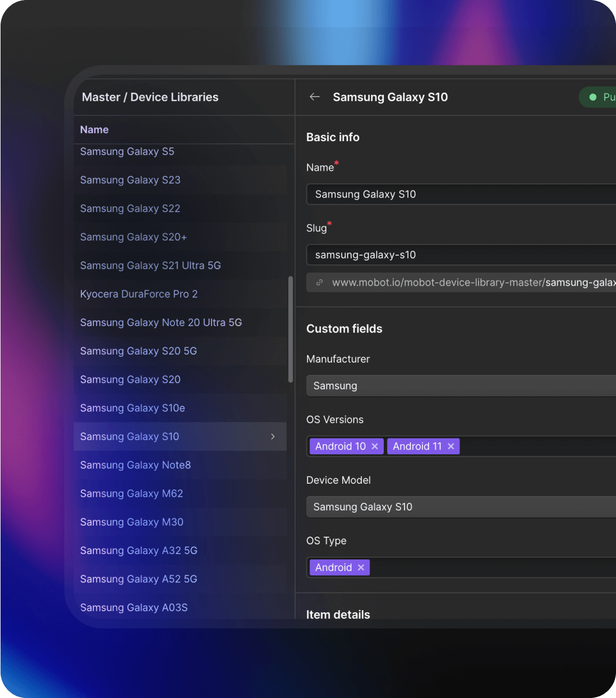Select the Master / Device Libraries breadcrumb
The image size is (616, 698).
coord(150,97)
